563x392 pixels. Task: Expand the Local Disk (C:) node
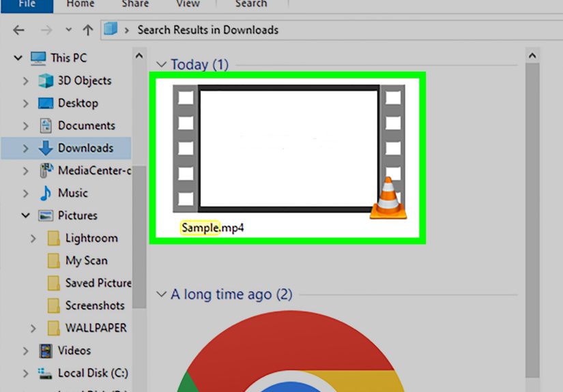(x=25, y=374)
